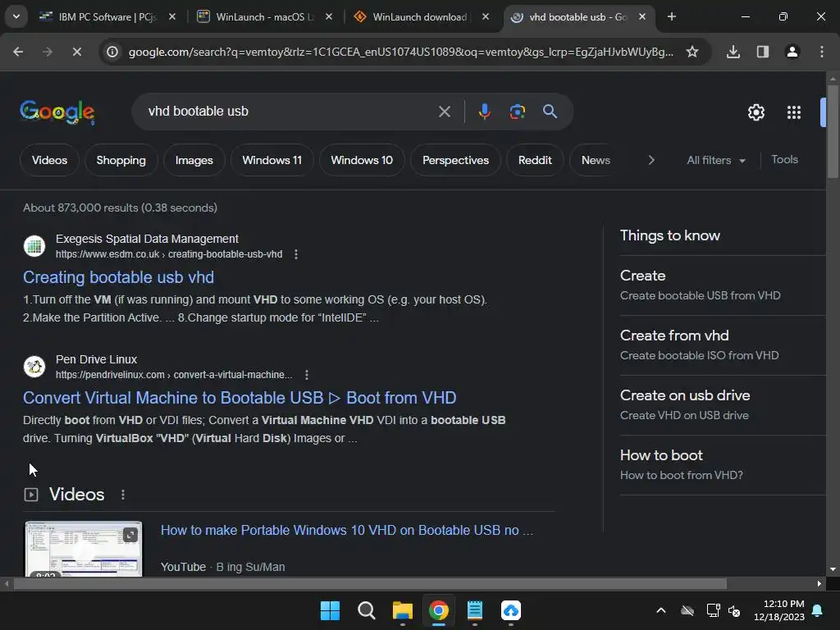The width and height of the screenshot is (840, 630).
Task: Submit search with magnifier icon
Action: [x=550, y=112]
